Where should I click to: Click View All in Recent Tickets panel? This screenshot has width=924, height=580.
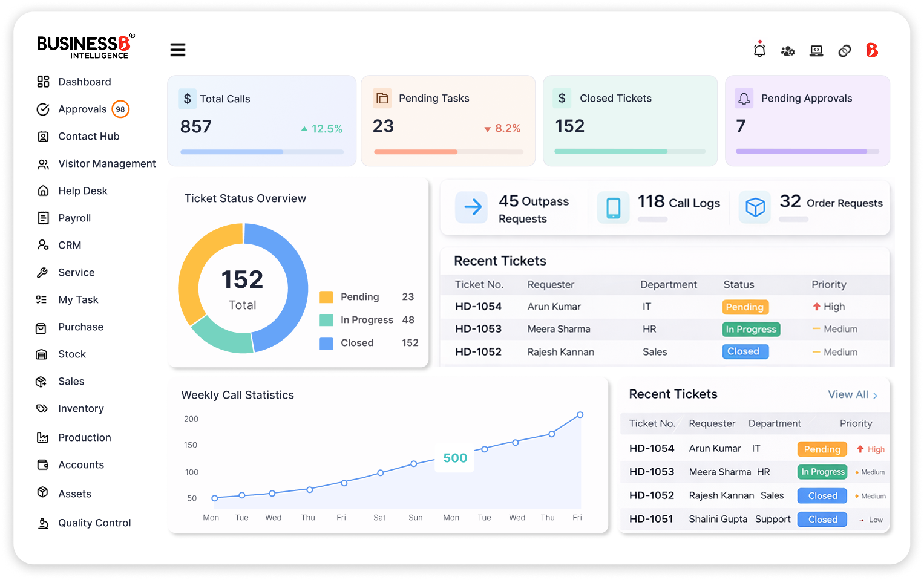848,394
